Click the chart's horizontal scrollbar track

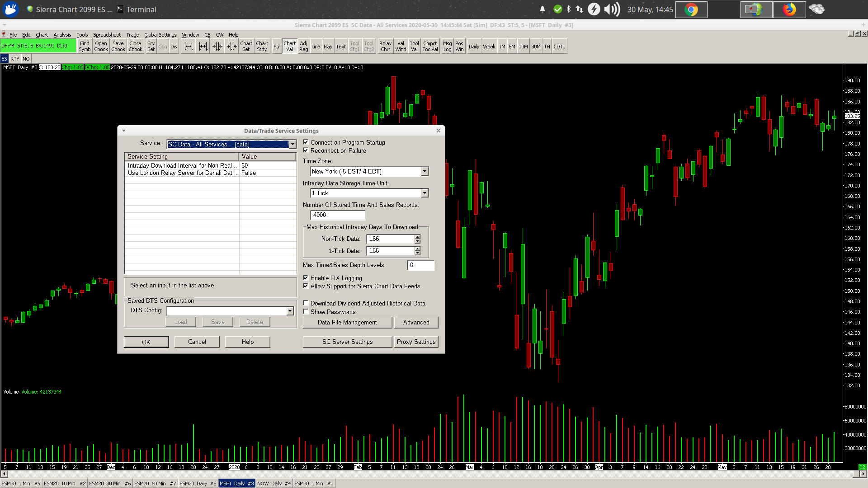click(x=429, y=474)
